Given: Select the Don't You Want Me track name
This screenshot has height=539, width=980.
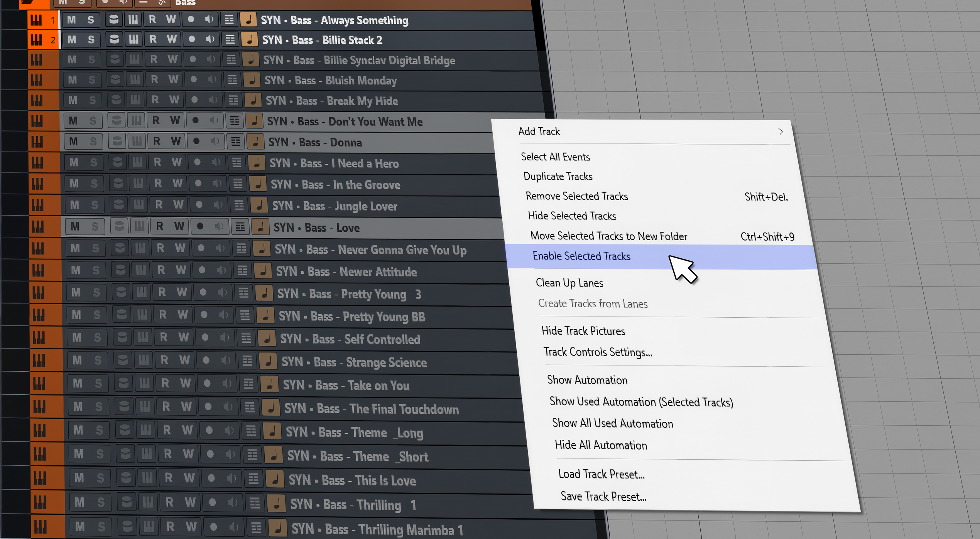Looking at the screenshot, I should tap(345, 122).
